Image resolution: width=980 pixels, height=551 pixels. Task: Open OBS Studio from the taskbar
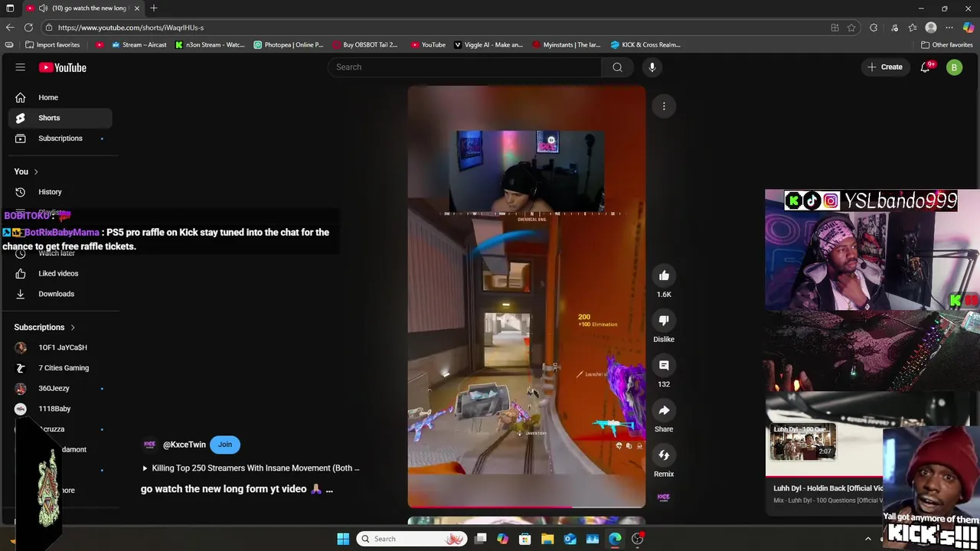click(x=637, y=539)
